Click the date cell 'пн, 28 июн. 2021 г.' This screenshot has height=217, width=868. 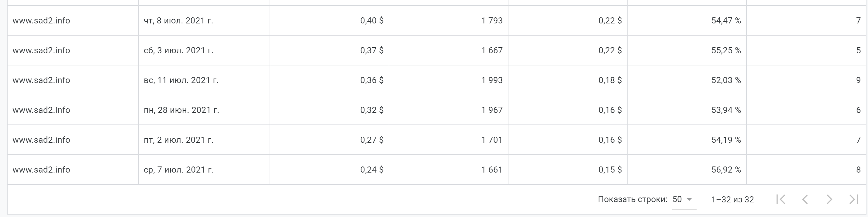[x=181, y=110]
